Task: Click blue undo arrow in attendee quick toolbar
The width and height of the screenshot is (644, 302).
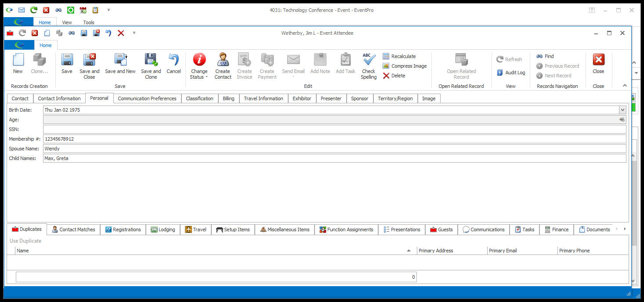Action: pos(109,33)
